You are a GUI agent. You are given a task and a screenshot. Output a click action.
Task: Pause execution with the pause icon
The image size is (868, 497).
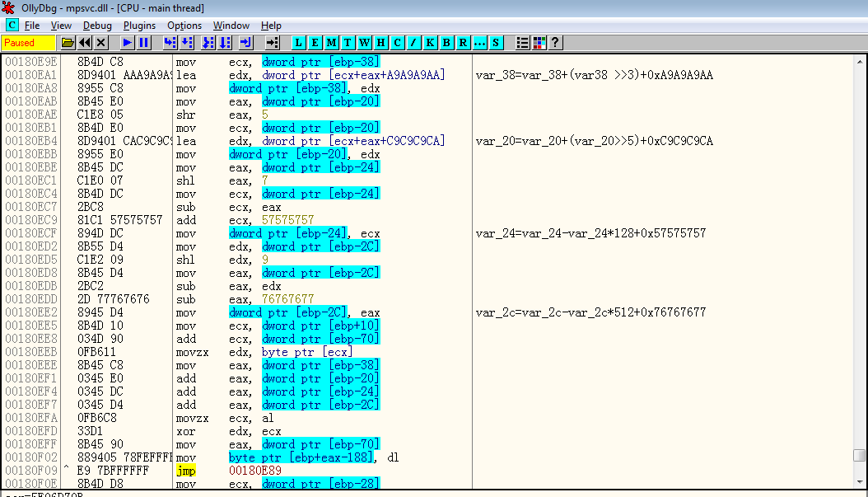click(144, 43)
